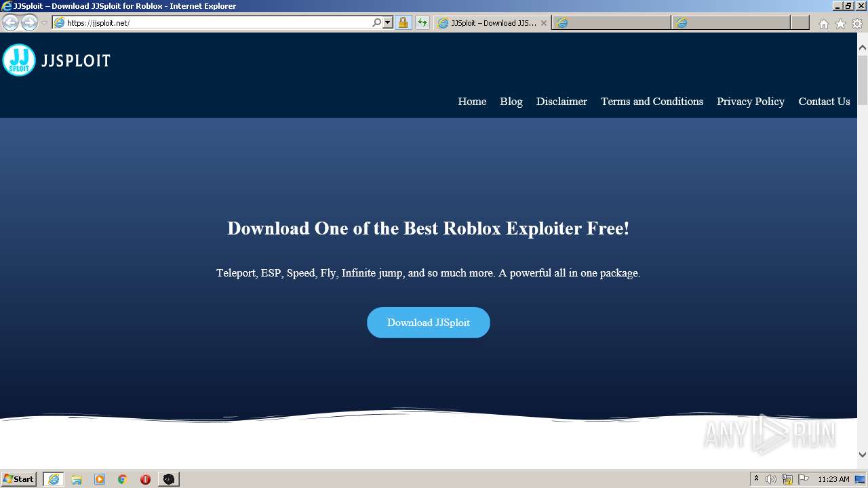Open the Disclaimer nav link
The height and width of the screenshot is (488, 868).
561,102
